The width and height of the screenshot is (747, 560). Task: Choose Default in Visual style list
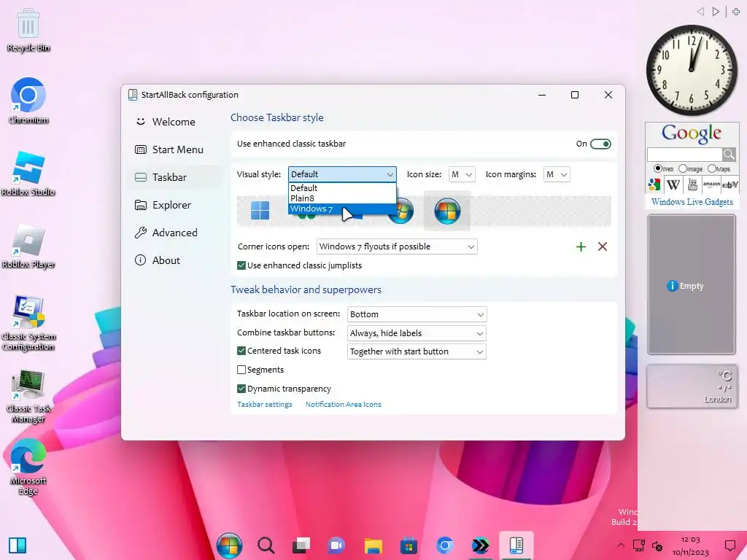(342, 188)
